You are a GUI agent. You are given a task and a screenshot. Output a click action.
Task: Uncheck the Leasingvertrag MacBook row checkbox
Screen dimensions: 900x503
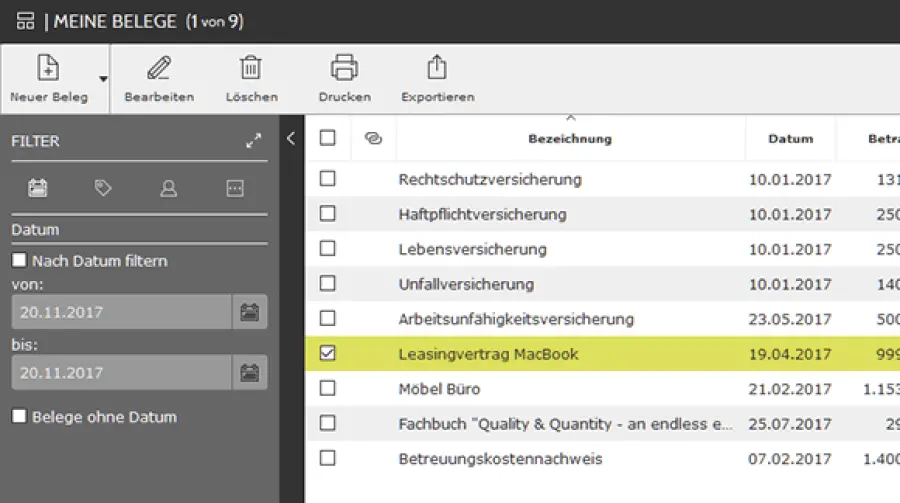coord(327,354)
